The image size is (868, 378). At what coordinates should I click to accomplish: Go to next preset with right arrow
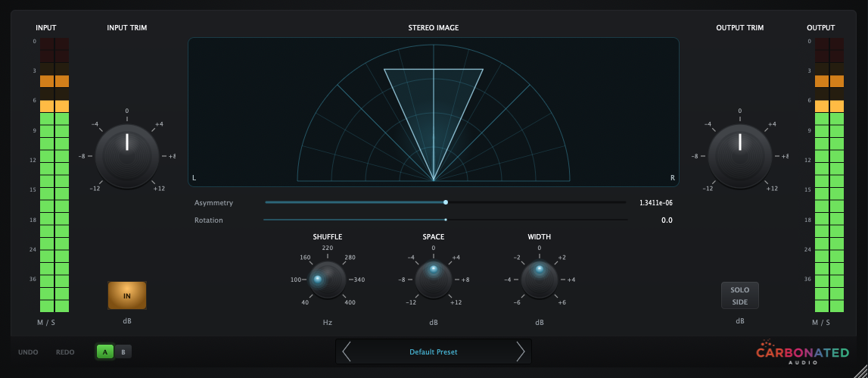(x=520, y=351)
